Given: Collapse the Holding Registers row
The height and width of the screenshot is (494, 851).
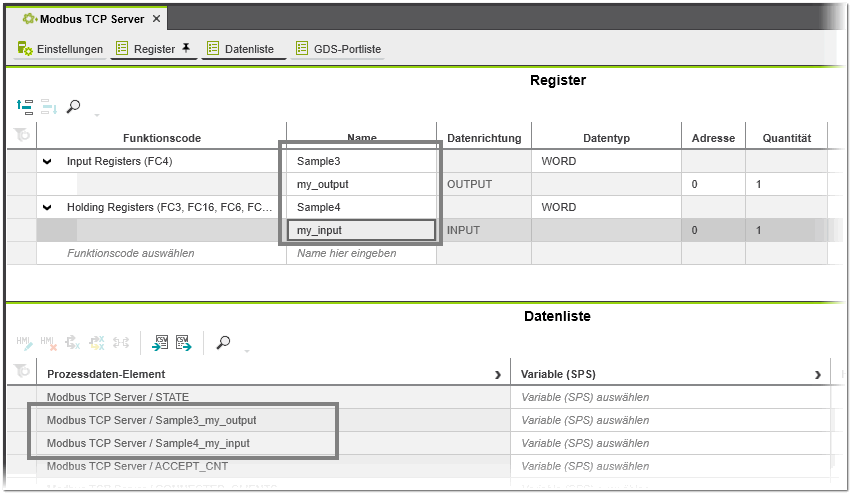Looking at the screenshot, I should [47, 208].
